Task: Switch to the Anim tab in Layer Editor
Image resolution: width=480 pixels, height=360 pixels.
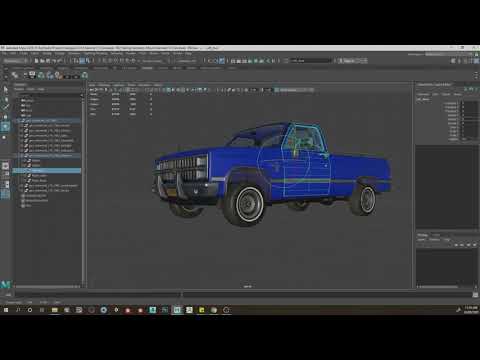Action: click(436, 235)
